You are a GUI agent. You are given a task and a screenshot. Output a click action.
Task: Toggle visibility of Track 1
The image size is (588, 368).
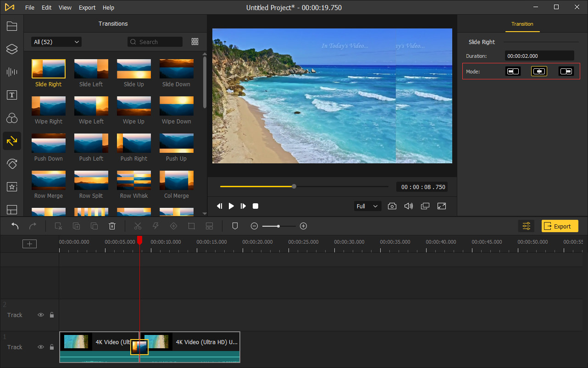point(41,347)
